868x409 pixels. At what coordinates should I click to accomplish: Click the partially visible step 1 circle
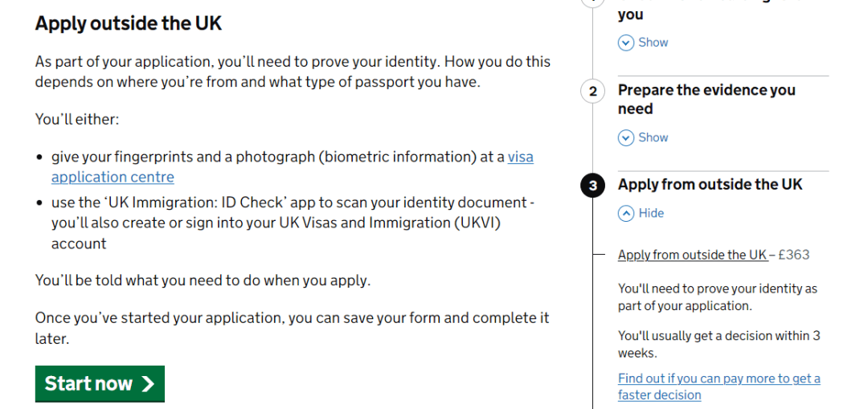[x=593, y=2]
